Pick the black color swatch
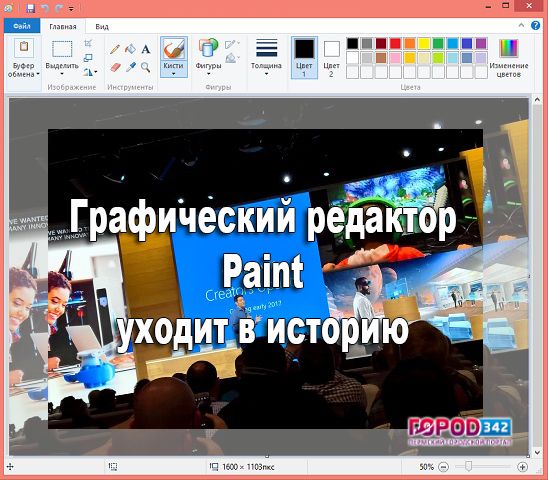The height and width of the screenshot is (480, 548). 353,44
